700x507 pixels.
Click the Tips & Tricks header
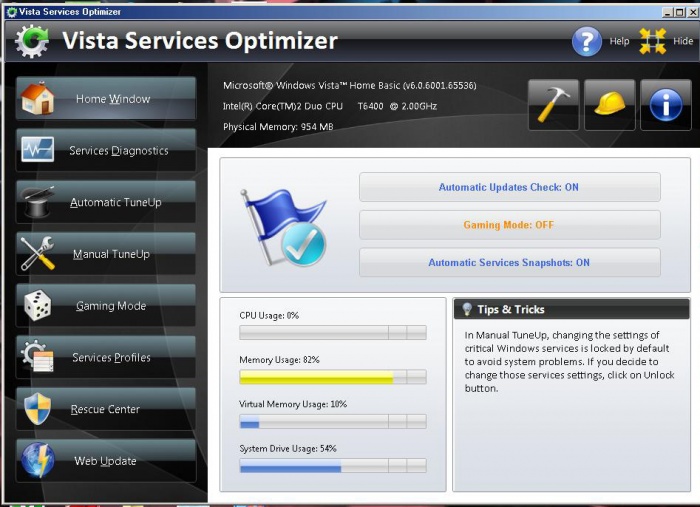point(571,309)
